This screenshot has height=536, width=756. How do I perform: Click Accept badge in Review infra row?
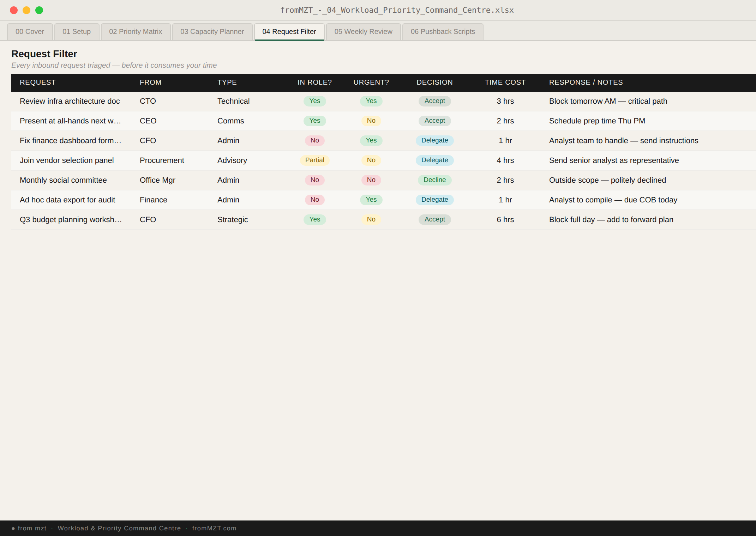tap(434, 101)
